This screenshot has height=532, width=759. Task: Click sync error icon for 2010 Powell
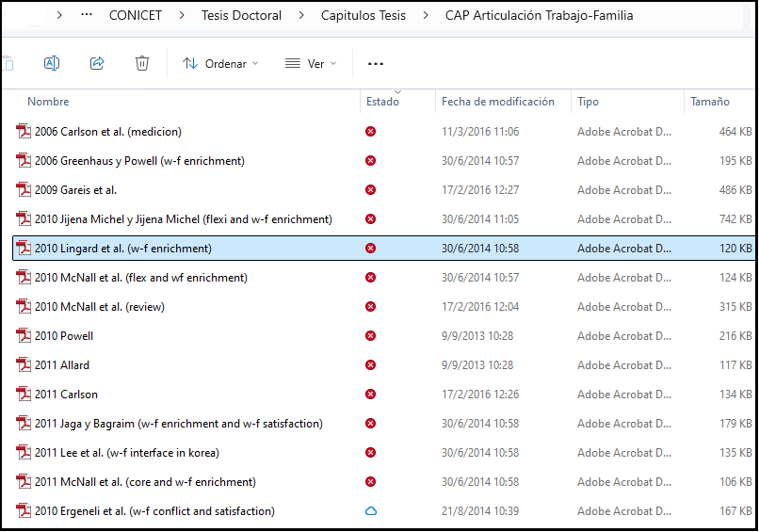click(370, 336)
